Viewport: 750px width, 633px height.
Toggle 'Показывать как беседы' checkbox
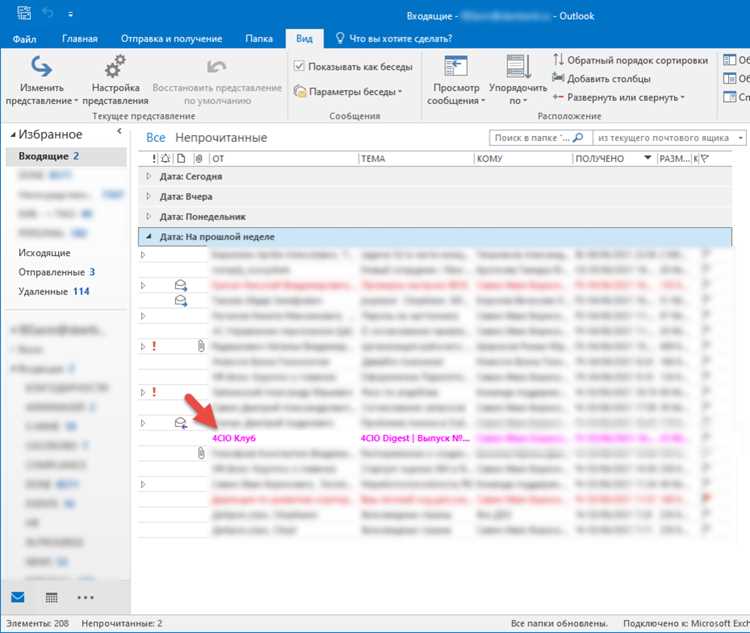coord(299,66)
